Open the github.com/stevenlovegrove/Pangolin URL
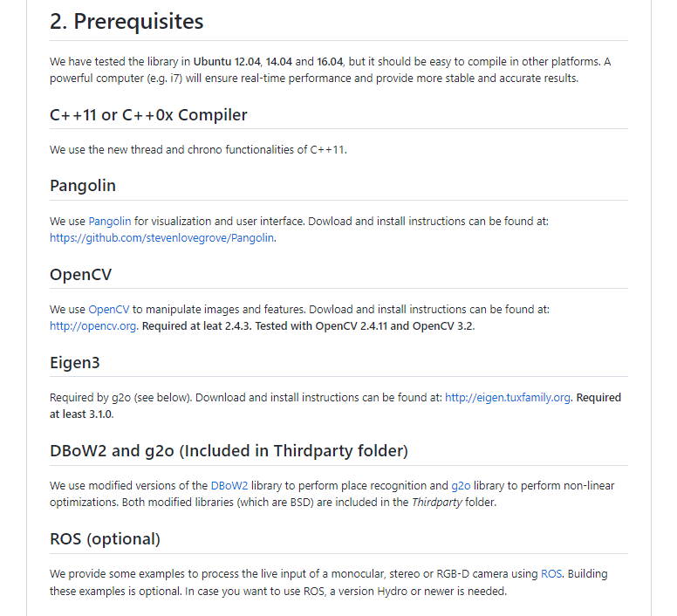Image resolution: width=677 pixels, height=616 pixels. [x=162, y=238]
